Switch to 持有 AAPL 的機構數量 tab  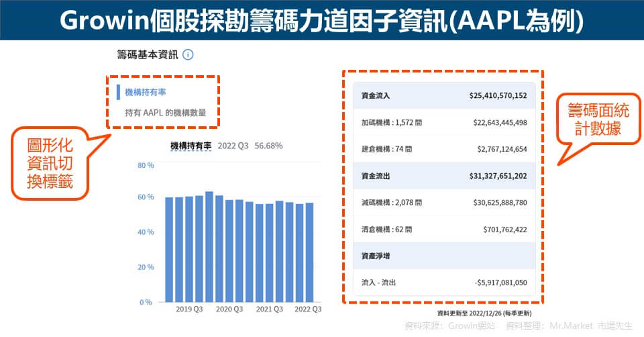166,113
